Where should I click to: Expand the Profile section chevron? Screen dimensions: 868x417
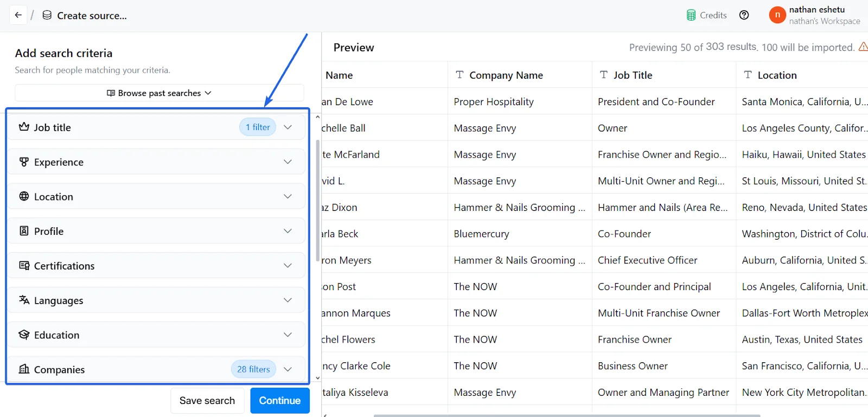click(288, 231)
